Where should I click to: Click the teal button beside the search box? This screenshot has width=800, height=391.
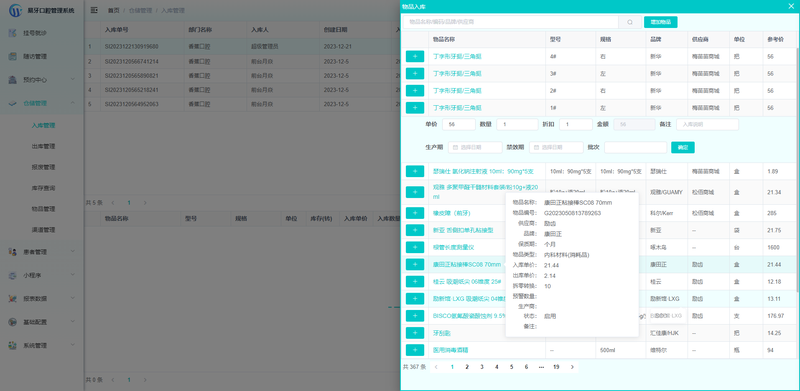661,22
